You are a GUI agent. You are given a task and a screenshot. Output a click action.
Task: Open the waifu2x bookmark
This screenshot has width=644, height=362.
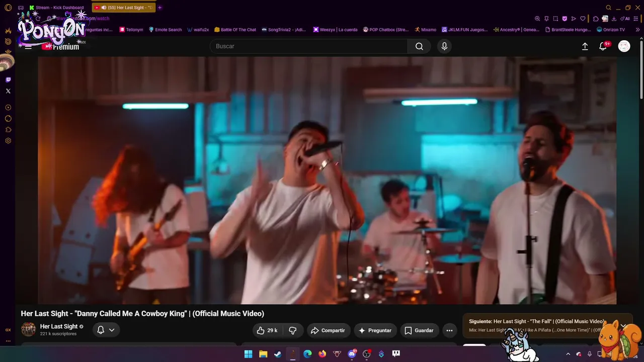pos(198,30)
